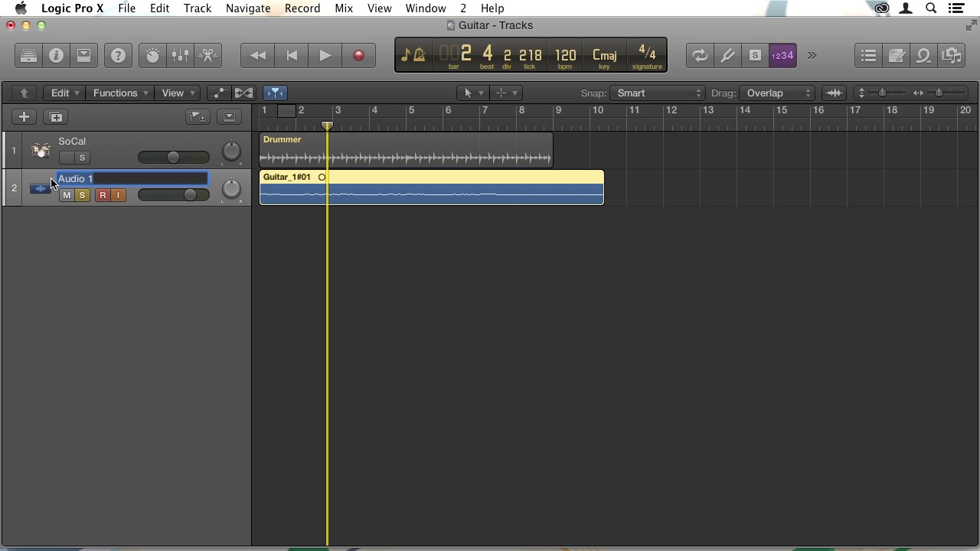Toggle Flex show/hide button
The image size is (980, 551).
pos(243,93)
